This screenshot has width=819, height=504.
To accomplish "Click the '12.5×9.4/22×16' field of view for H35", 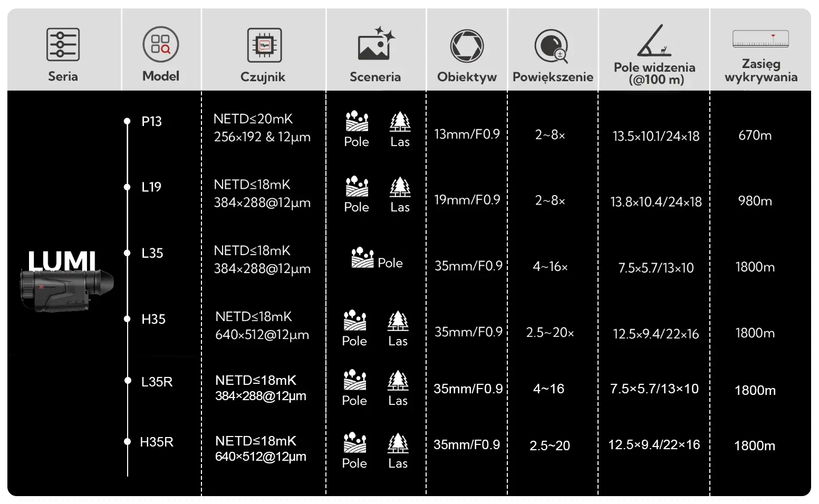I will (656, 334).
